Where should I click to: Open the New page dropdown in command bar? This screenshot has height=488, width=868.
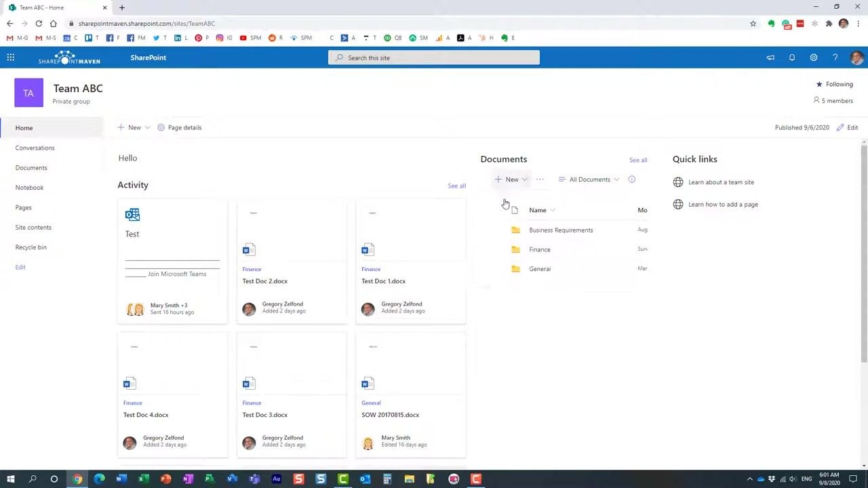tap(134, 127)
